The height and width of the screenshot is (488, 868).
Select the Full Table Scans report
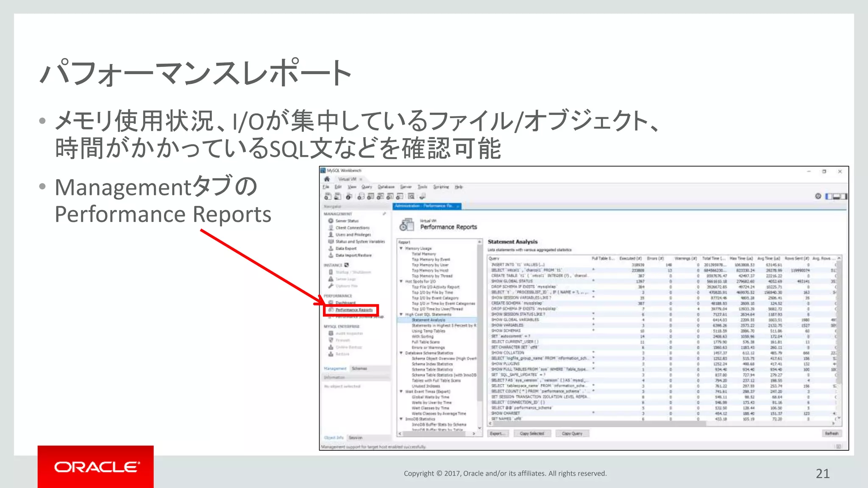pos(426,342)
